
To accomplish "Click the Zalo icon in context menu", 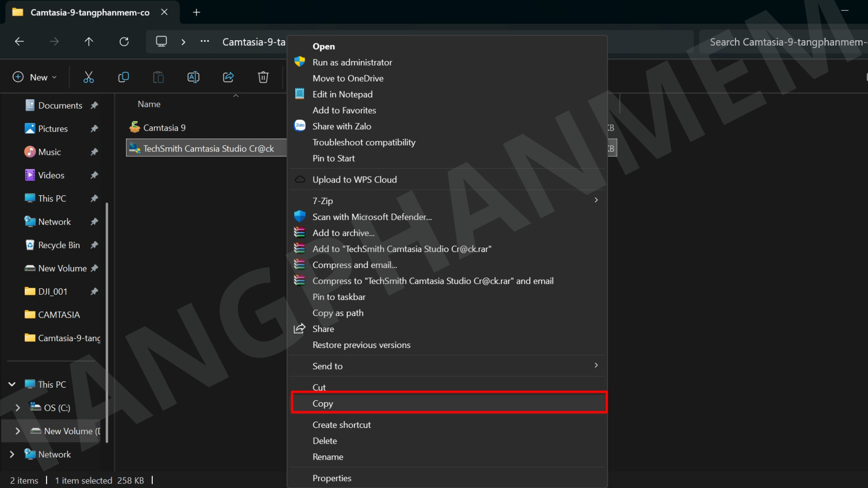I will click(300, 126).
